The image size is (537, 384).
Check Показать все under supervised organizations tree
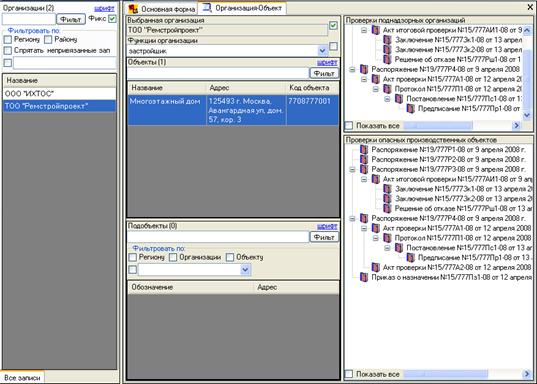point(349,126)
